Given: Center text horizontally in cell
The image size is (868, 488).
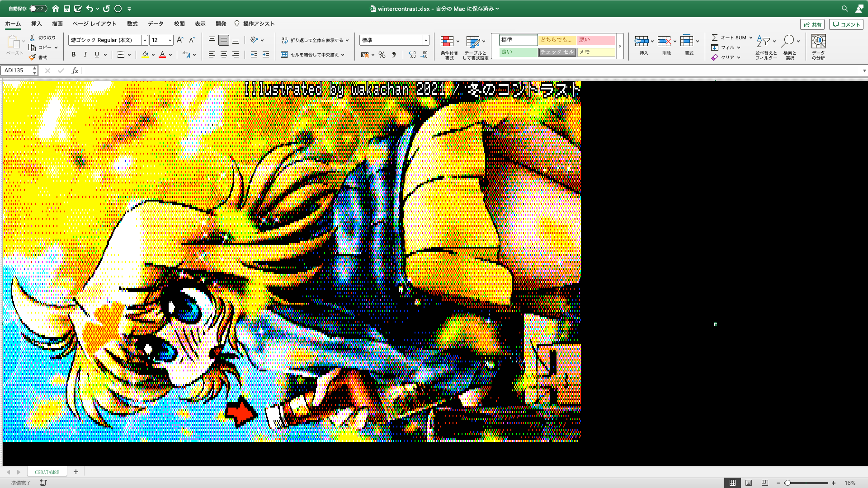Looking at the screenshot, I should (x=224, y=55).
